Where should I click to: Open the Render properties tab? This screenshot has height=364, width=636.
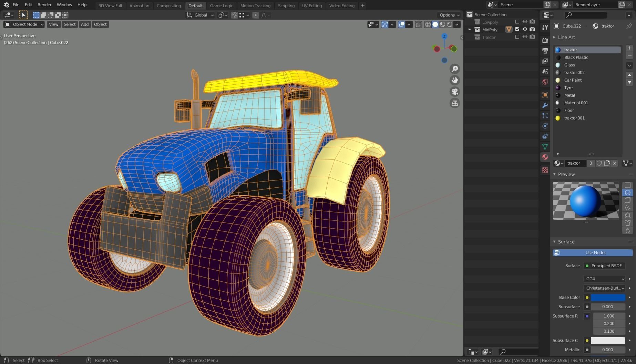(545, 40)
